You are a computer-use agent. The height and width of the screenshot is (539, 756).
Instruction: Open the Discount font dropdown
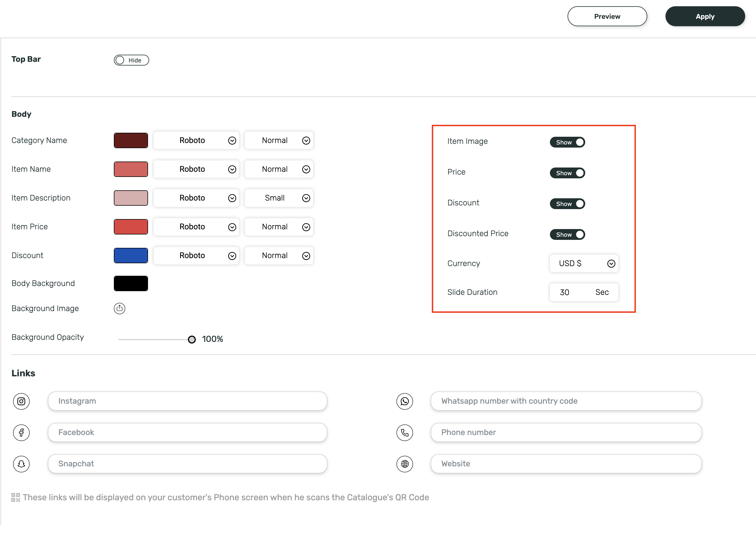tap(196, 256)
